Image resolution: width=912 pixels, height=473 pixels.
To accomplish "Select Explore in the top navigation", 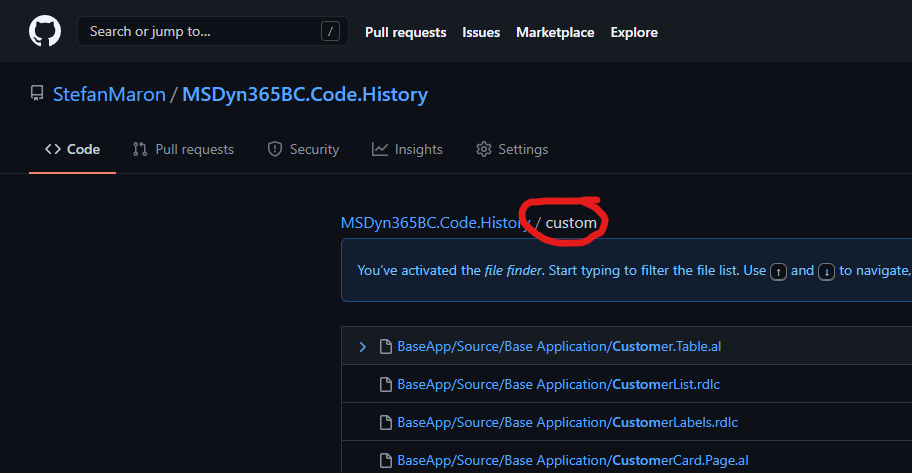I will pyautogui.click(x=634, y=32).
